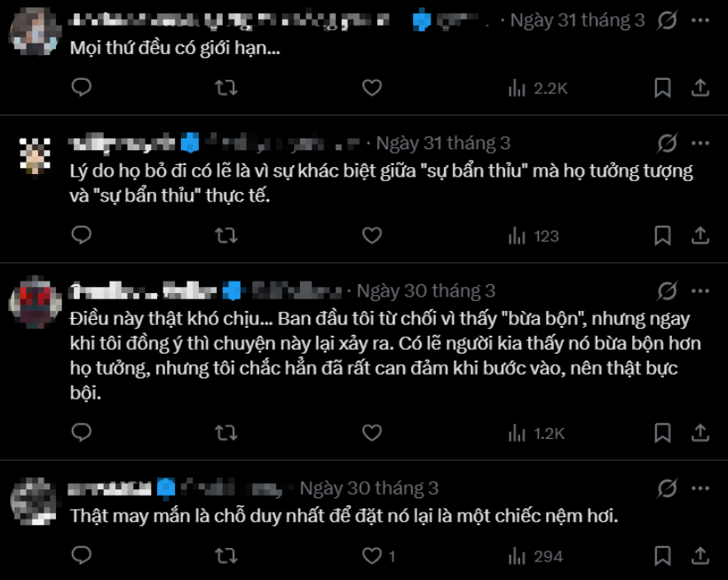Viewport: 728px width, 580px height.
Task: Click the reply icon on the first tweet
Action: [82, 86]
